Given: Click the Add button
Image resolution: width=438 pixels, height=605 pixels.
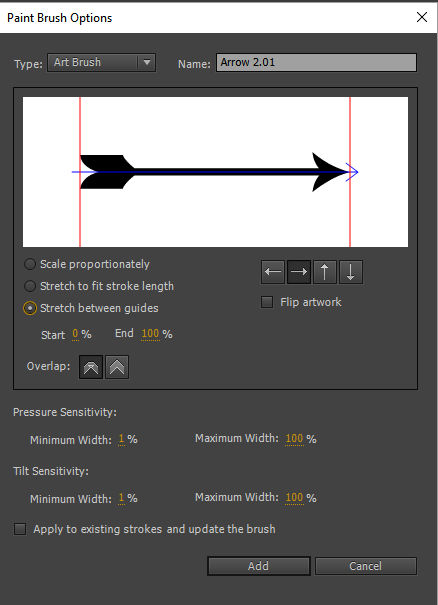Looking at the screenshot, I should (259, 566).
